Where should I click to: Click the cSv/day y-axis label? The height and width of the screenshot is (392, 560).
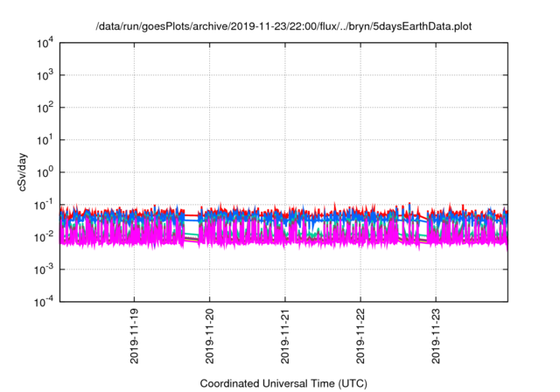23,172
